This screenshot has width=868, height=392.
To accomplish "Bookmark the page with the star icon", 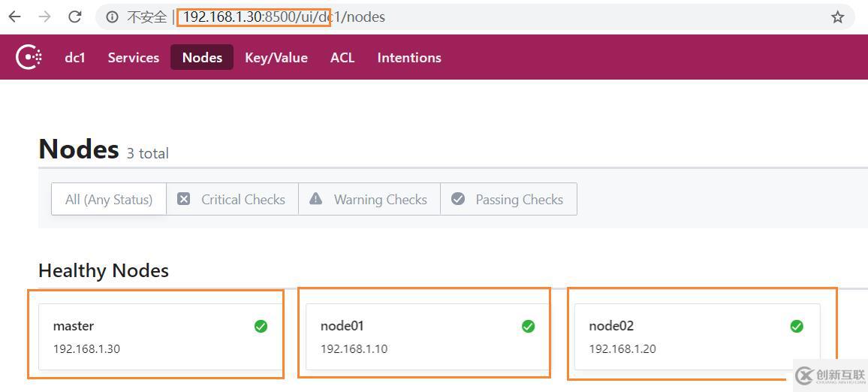I will pos(837,17).
